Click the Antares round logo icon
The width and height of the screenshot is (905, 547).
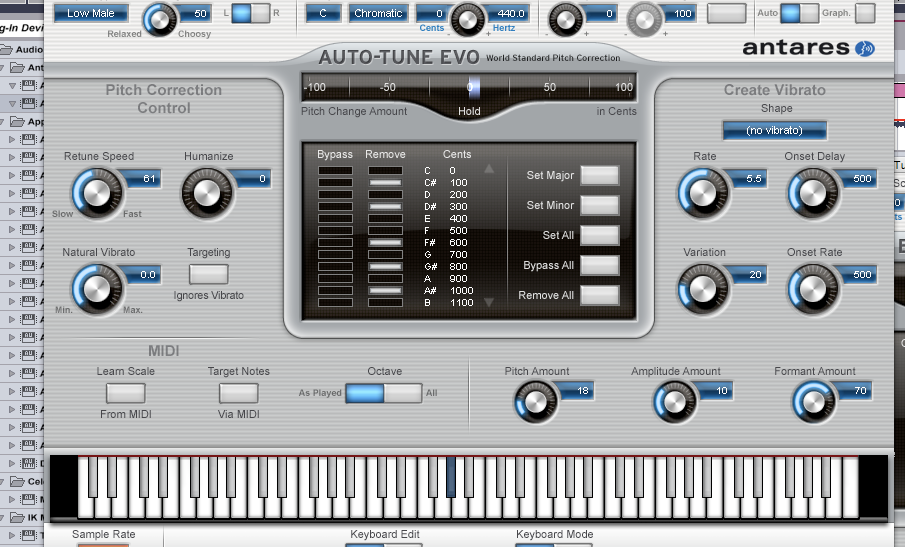(864, 48)
